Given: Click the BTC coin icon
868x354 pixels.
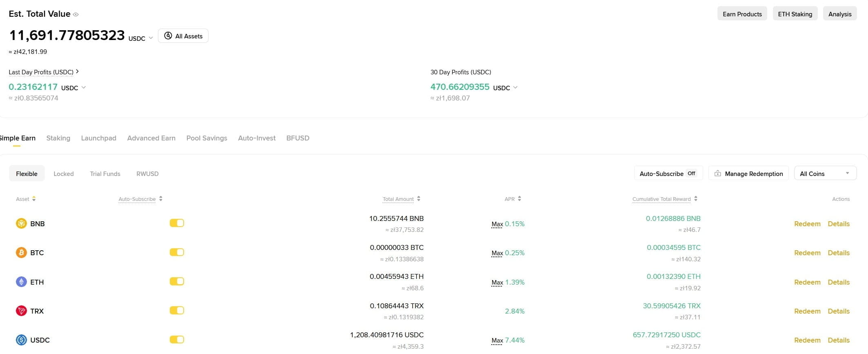Looking at the screenshot, I should click(x=21, y=253).
